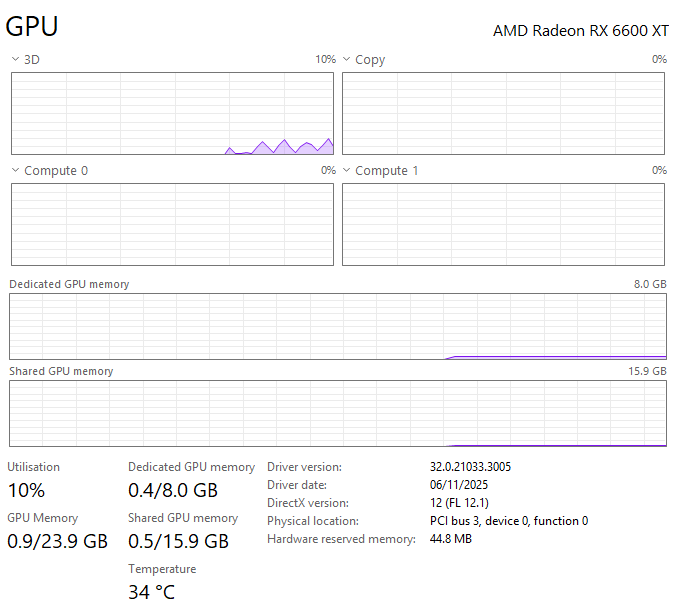This screenshot has height=614, width=682.
Task: Select the Copy engine graph area
Action: [x=504, y=114]
